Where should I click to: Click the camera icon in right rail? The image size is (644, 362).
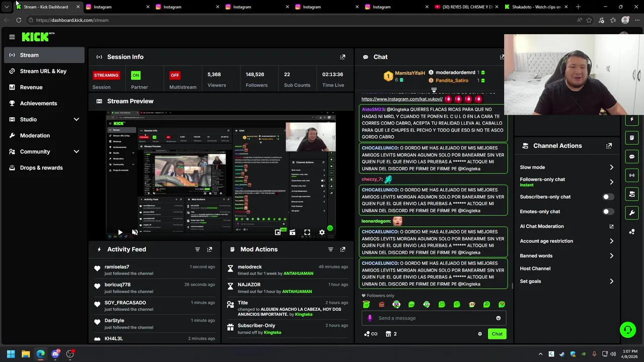point(632,194)
